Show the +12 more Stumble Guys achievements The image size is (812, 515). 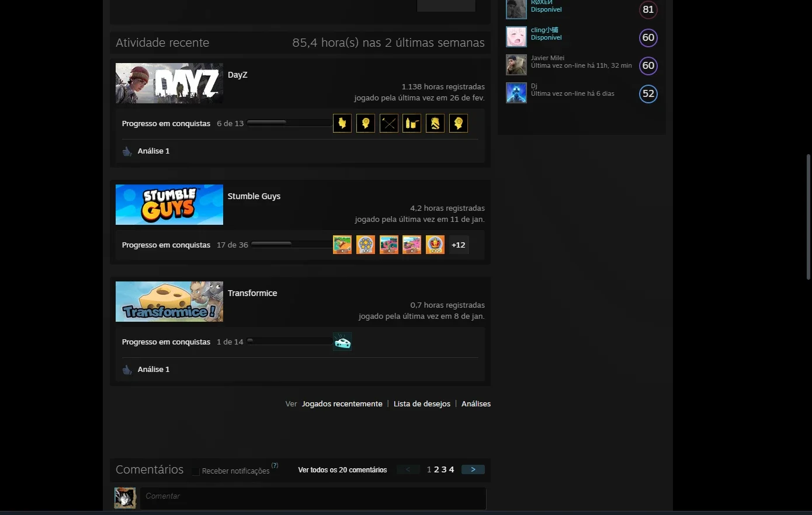[459, 245]
